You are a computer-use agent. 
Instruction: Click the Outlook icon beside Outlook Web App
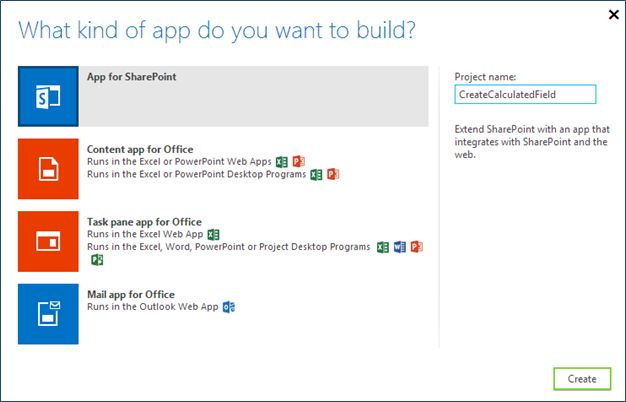point(229,307)
